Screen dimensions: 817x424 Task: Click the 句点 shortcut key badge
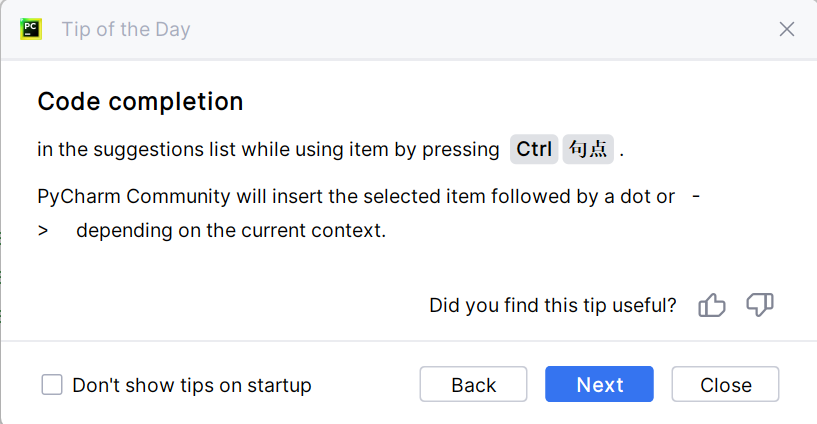588,150
